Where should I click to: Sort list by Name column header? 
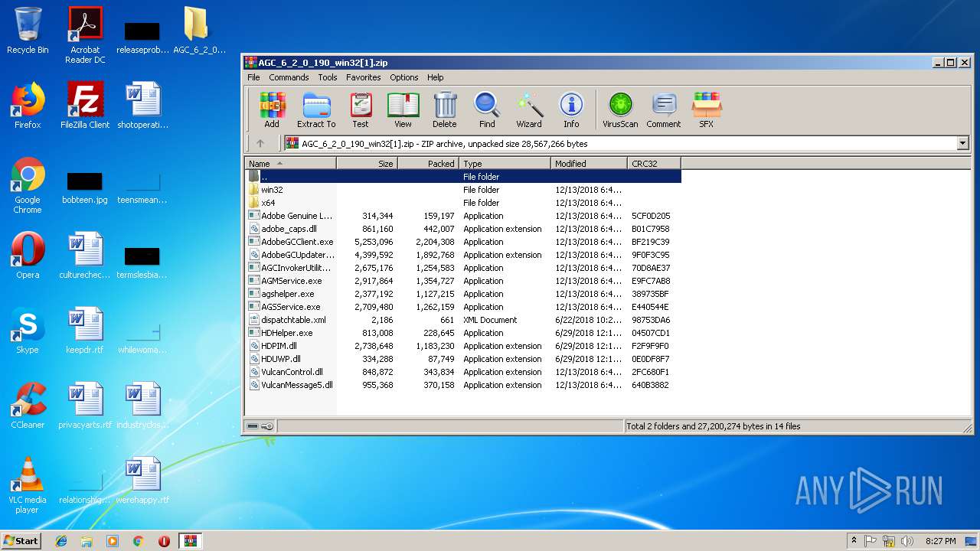[x=290, y=164]
